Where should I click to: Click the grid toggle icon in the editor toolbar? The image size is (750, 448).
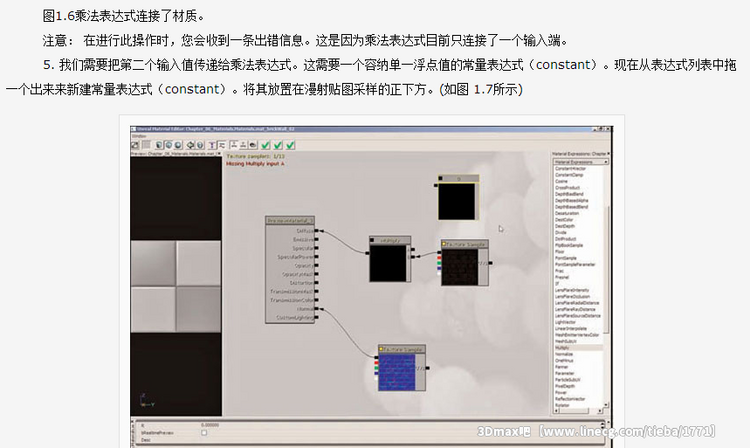pyautogui.click(x=146, y=145)
